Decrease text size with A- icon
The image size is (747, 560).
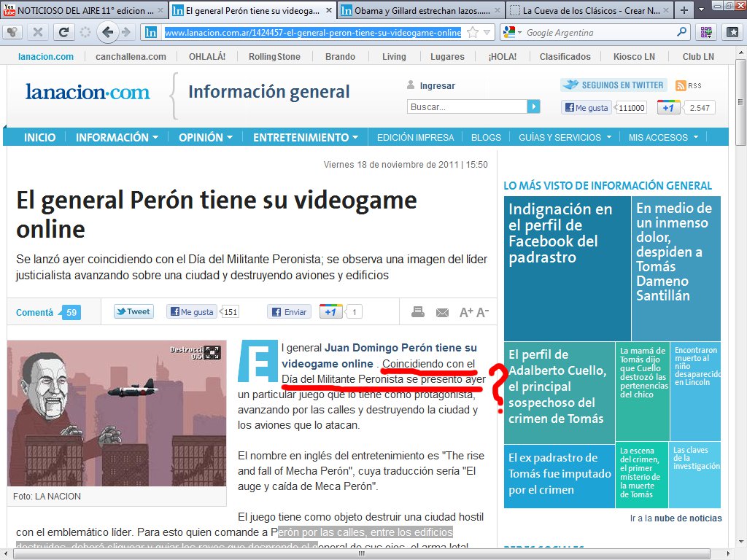483,312
